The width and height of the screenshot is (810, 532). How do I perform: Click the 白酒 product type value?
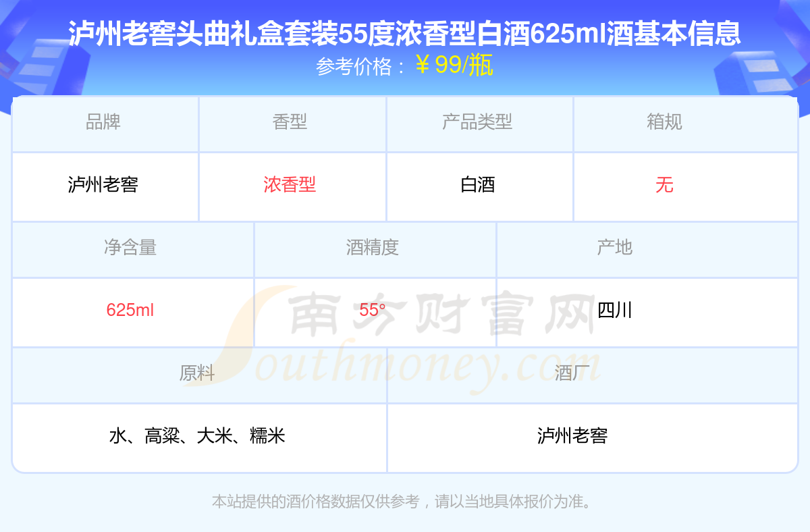point(478,185)
